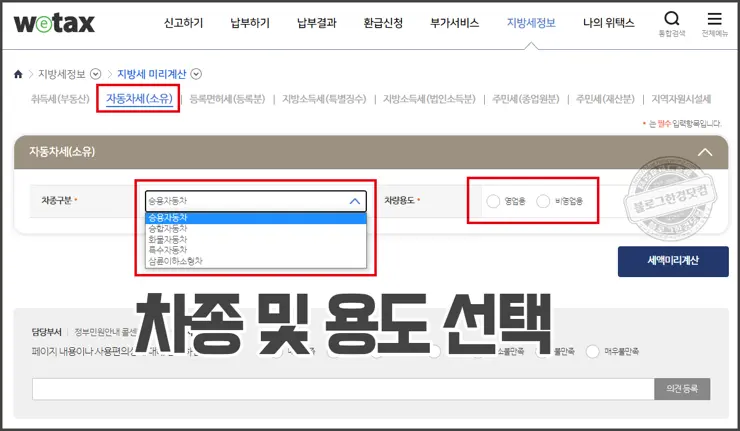This screenshot has height=431, width=740.
Task: Follow the 지방세 미리계산 breadcrumb link
Action: (152, 74)
